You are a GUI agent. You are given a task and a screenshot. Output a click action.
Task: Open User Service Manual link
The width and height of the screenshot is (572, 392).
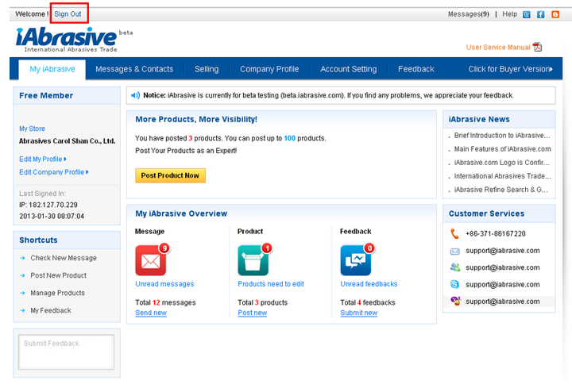point(498,48)
